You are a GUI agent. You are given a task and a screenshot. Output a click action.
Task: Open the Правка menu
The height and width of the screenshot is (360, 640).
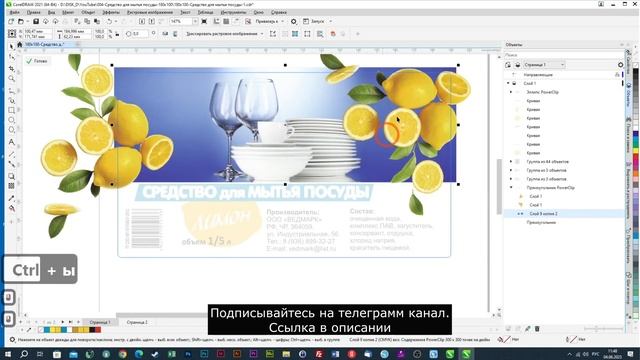[33, 13]
